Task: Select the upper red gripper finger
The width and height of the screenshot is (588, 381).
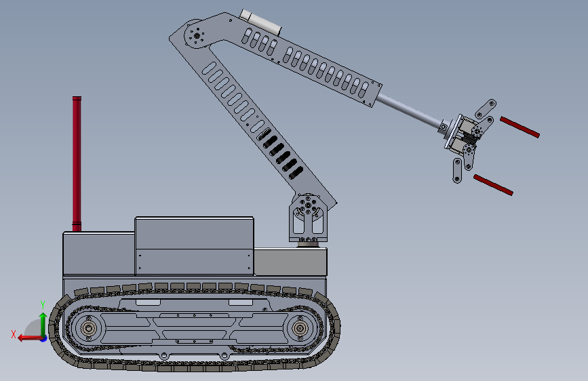Action: (520, 127)
